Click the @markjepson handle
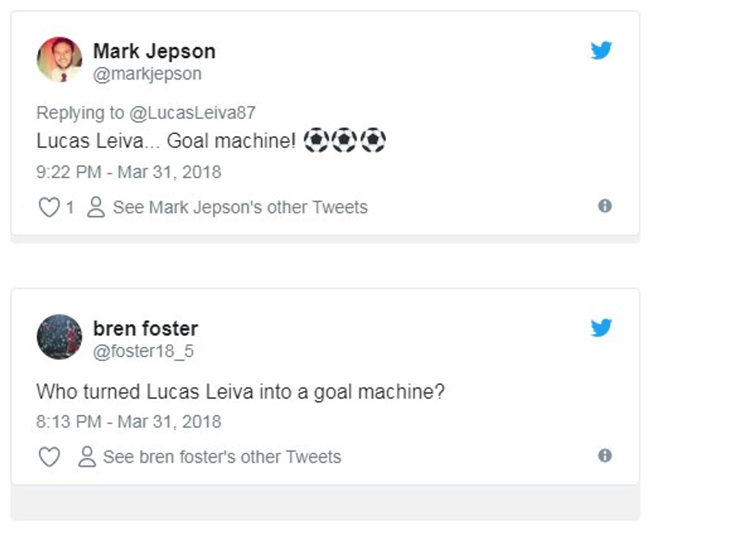This screenshot has width=756, height=542. [x=147, y=74]
